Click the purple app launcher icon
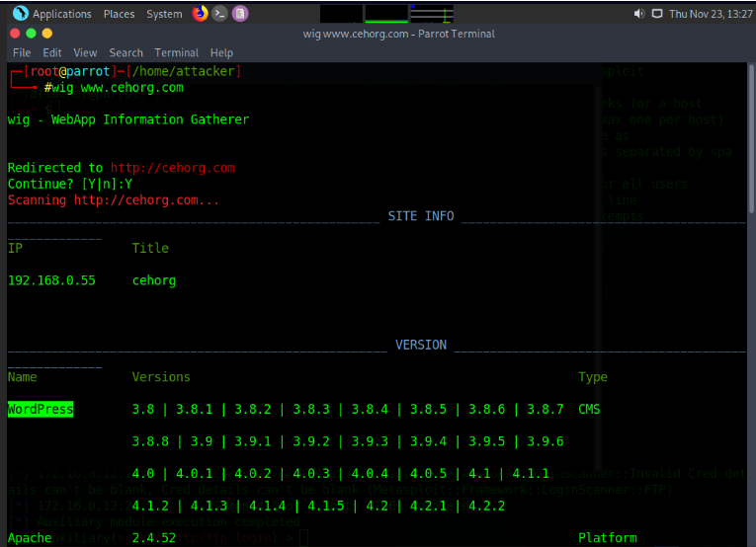This screenshot has width=756, height=547. (240, 14)
